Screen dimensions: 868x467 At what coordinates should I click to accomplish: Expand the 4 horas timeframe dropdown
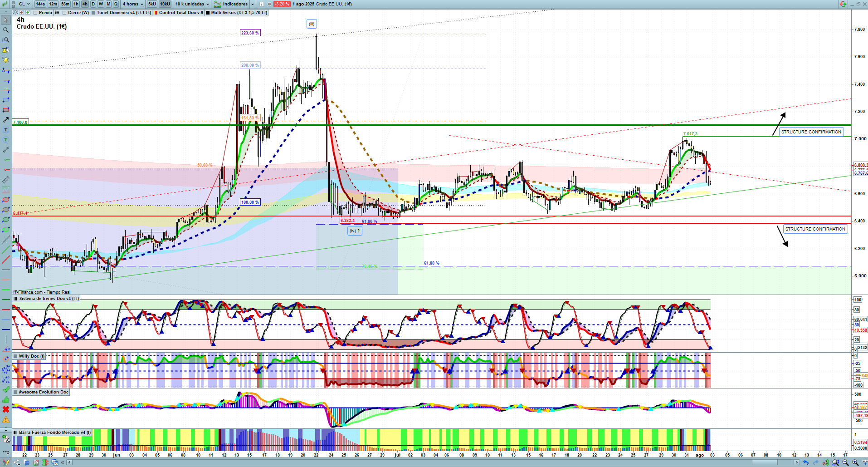(132, 4)
